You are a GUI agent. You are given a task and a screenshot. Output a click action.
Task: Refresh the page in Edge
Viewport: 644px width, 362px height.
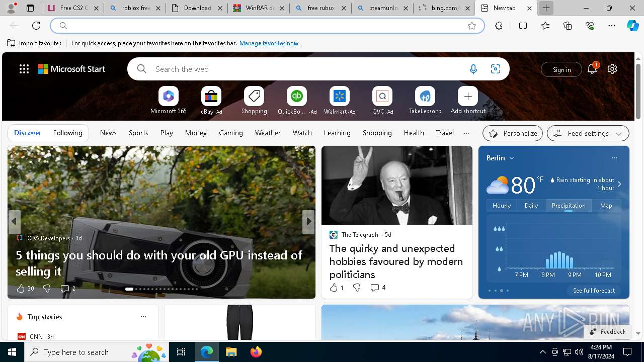[36, 26]
